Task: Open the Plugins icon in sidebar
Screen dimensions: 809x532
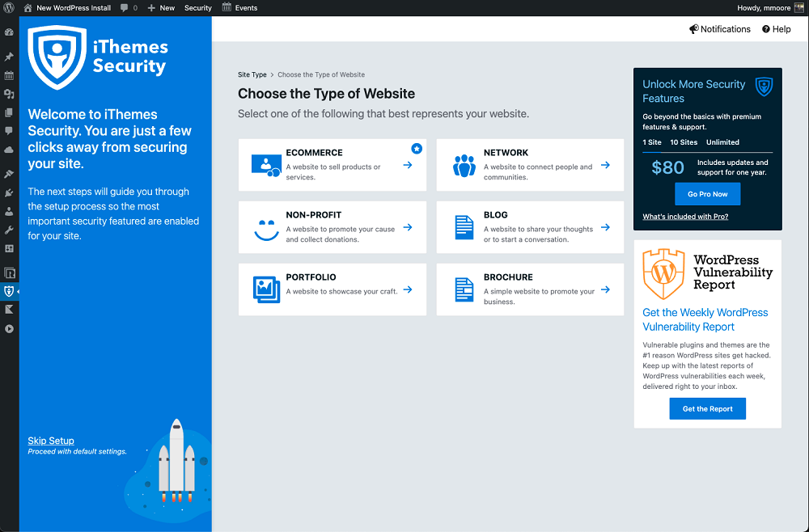Action: point(9,193)
